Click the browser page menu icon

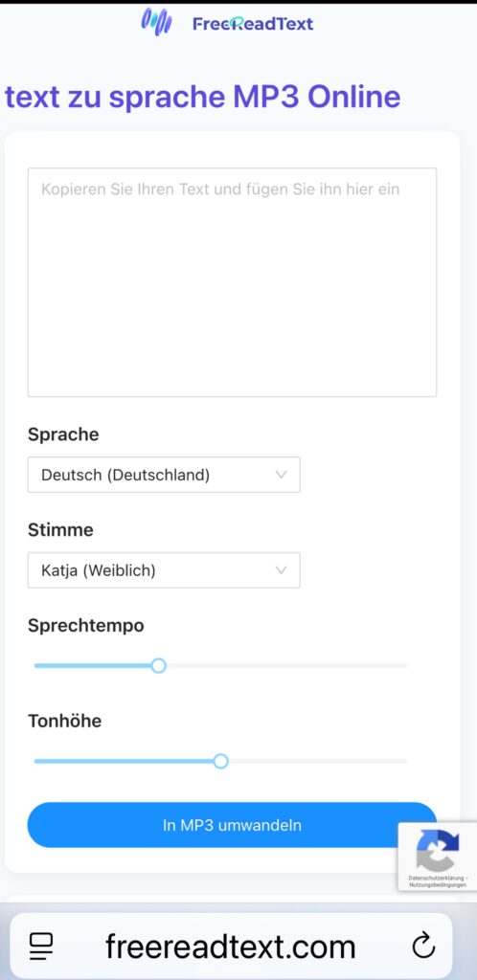(41, 947)
